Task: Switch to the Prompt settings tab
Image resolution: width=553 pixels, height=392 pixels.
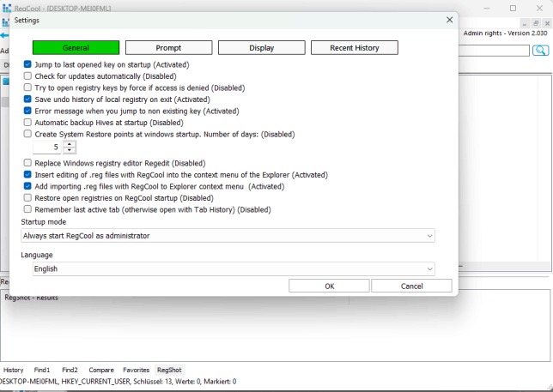Action: click(168, 48)
